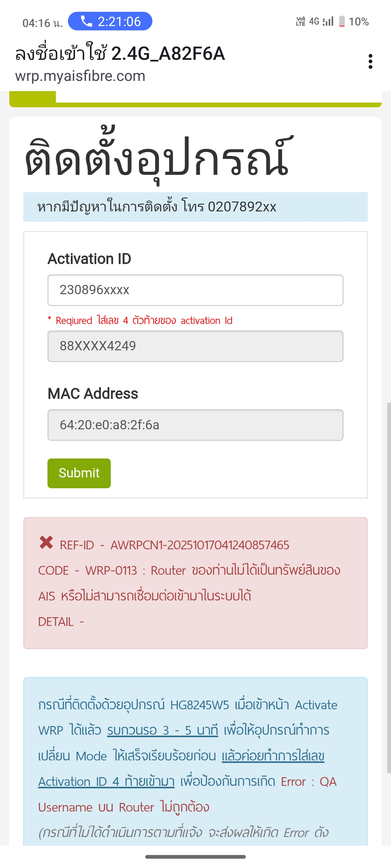This screenshot has height=868, width=391.
Task: Tap the ongoing call timer pill
Action: 110,21
